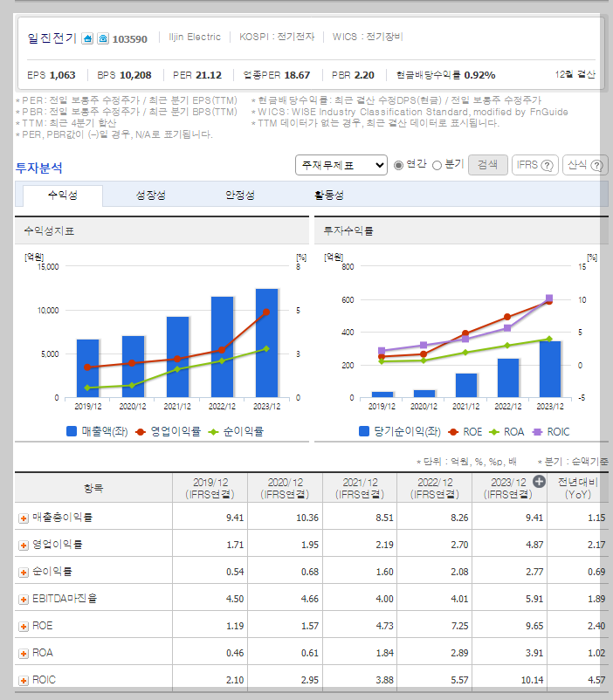Click the 2019/12 bar in 수익성지표 chart
The width and height of the screenshot is (613, 700).
pos(87,368)
